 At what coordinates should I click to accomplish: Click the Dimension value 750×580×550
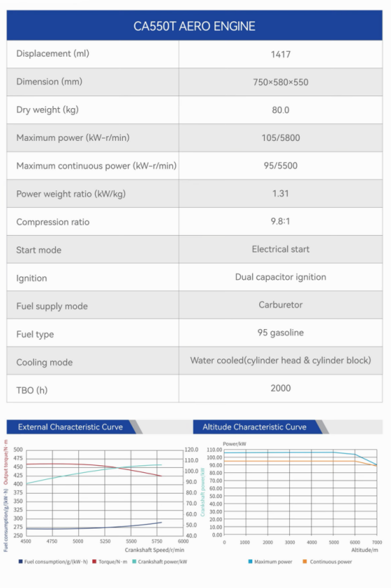pyautogui.click(x=281, y=82)
